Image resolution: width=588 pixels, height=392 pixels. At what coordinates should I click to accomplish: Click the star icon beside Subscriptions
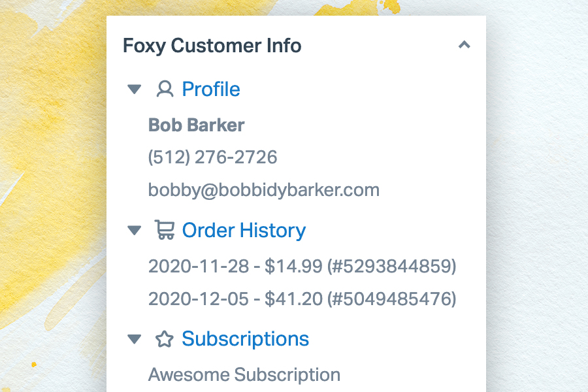pos(165,339)
